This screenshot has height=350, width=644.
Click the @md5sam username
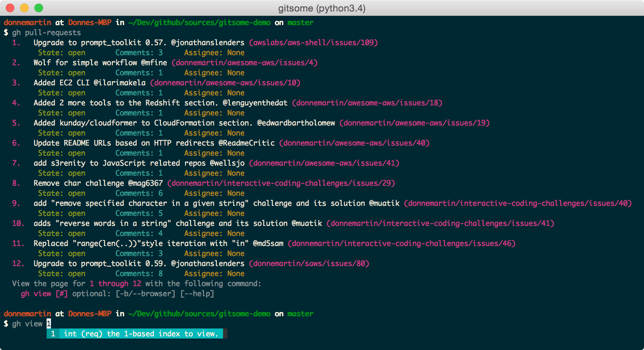[x=268, y=243]
